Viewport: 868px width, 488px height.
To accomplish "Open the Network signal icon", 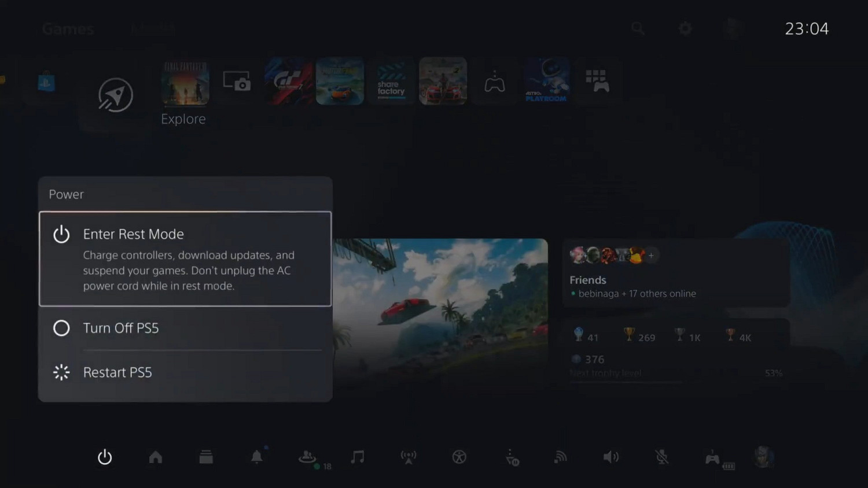I will pos(560,457).
